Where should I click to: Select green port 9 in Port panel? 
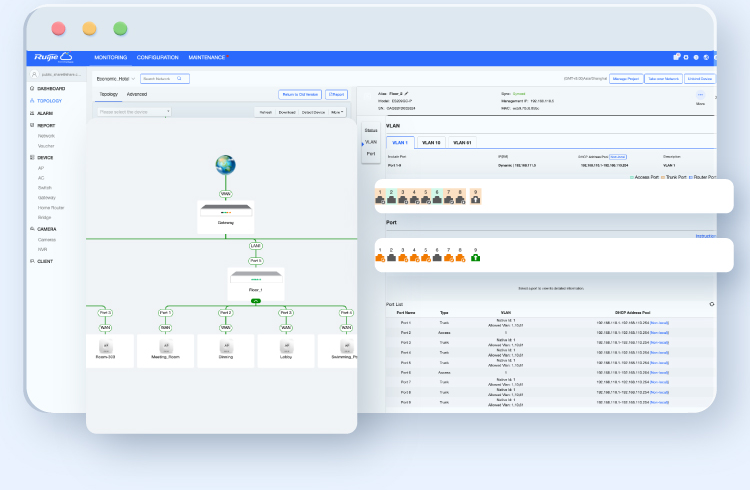tap(475, 256)
